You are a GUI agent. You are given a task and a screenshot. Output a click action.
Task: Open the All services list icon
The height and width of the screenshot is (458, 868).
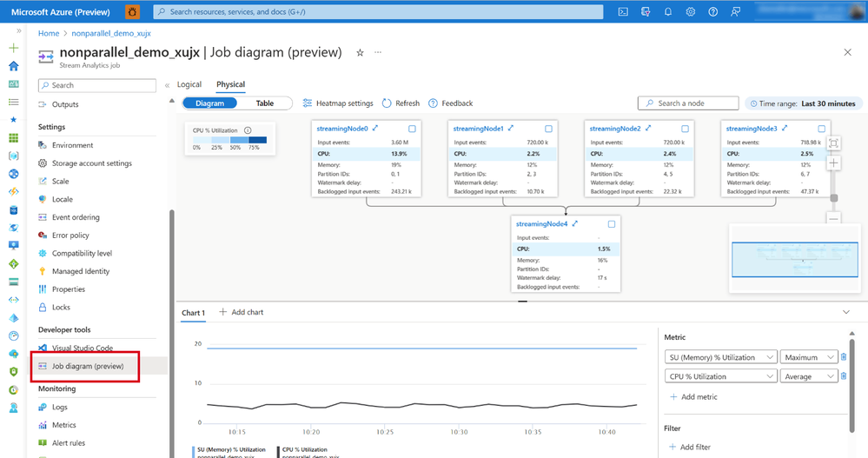point(14,102)
